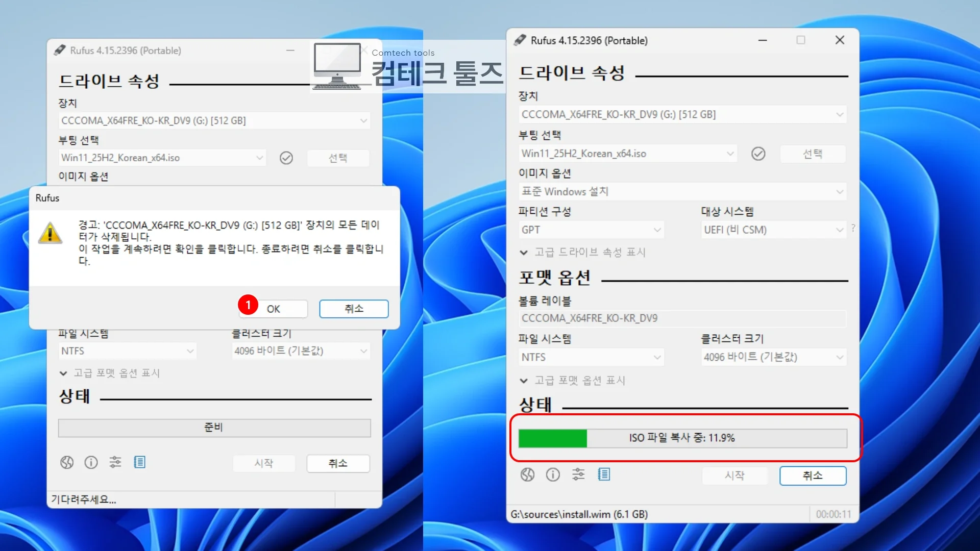Click the 시작 button in right Rufus window

coord(734,475)
